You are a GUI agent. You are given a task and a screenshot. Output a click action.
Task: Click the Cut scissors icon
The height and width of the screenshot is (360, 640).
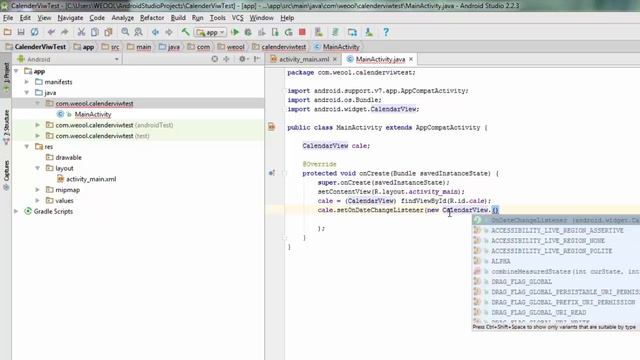81,32
